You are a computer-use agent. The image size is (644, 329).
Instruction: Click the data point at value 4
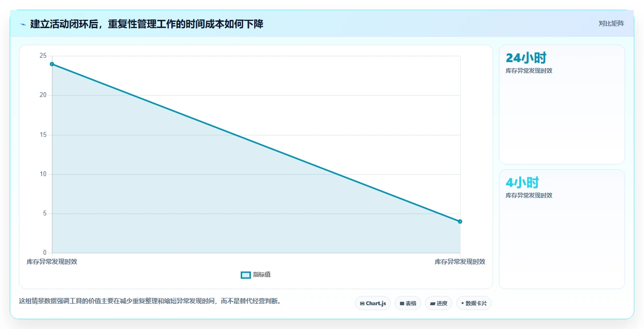460,221
